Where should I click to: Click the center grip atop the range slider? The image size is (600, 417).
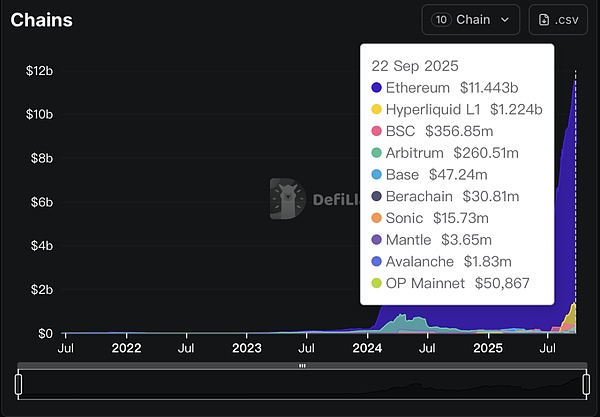(x=302, y=366)
